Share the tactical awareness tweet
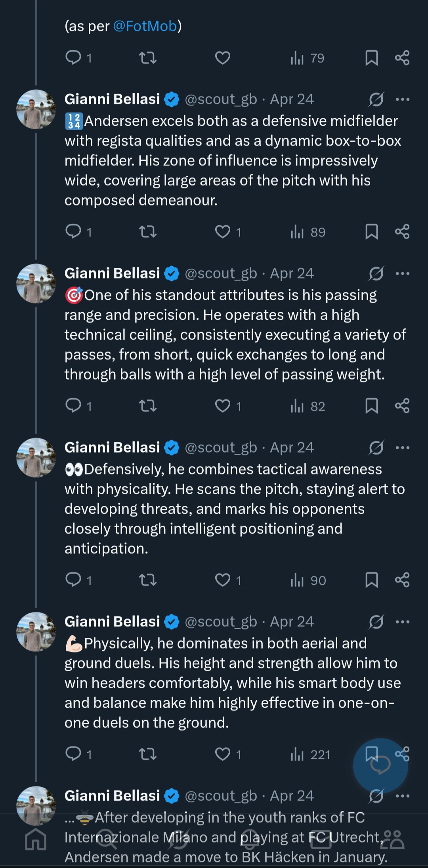428x868 pixels. [x=402, y=580]
